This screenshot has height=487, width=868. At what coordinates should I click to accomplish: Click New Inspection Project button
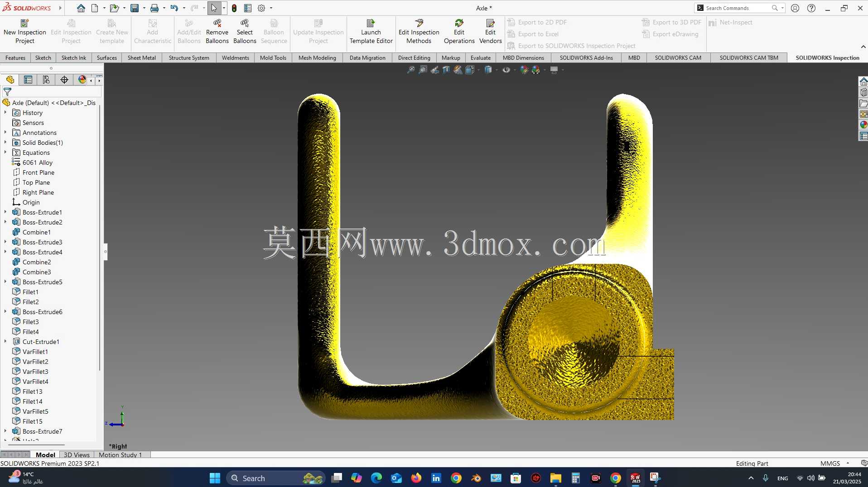25,32
